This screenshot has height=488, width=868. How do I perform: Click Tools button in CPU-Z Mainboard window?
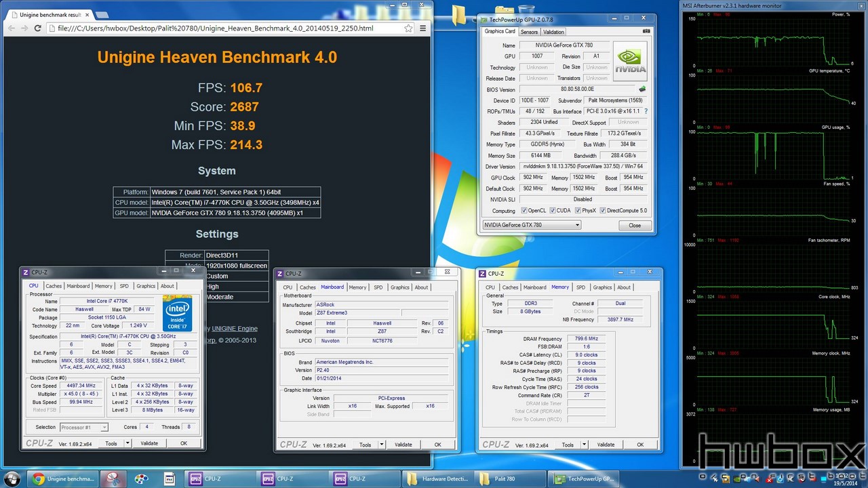(365, 445)
